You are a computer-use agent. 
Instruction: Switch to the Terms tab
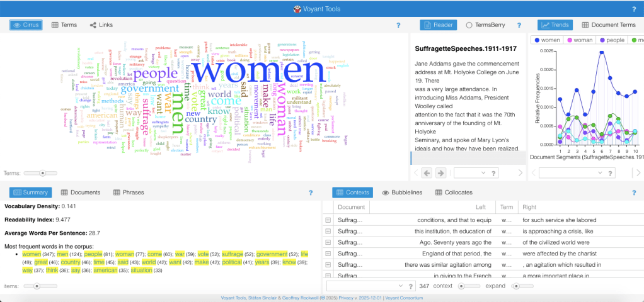[64, 25]
